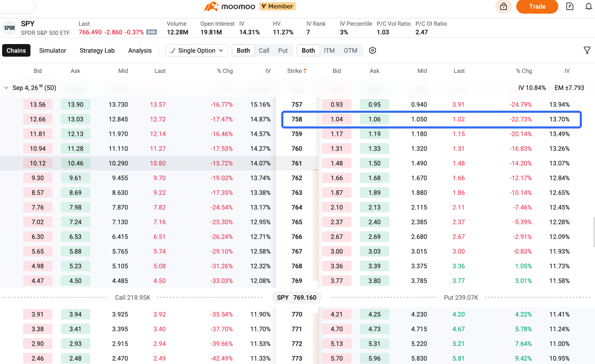The width and height of the screenshot is (595, 364).
Task: Click the moomoo logo
Action: [230, 6]
